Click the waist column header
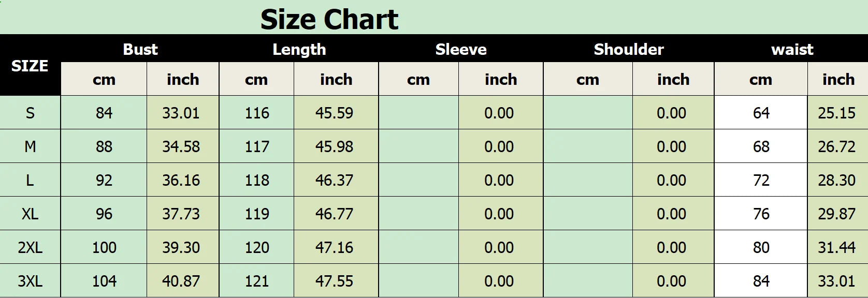Image resolution: width=868 pixels, height=298 pixels. point(792,50)
